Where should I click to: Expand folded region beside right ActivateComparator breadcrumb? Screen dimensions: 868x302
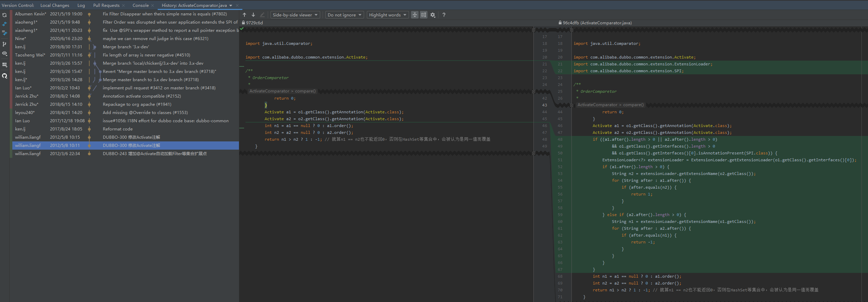click(x=571, y=105)
